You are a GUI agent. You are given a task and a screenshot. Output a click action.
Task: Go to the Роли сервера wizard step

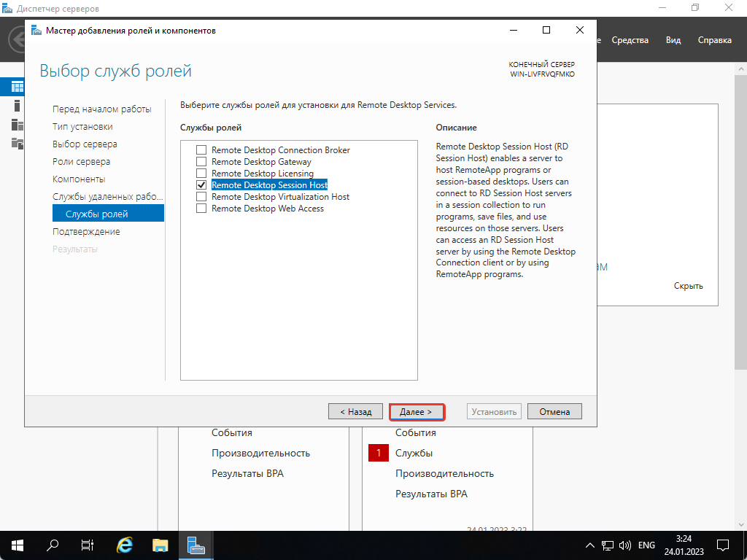click(81, 162)
